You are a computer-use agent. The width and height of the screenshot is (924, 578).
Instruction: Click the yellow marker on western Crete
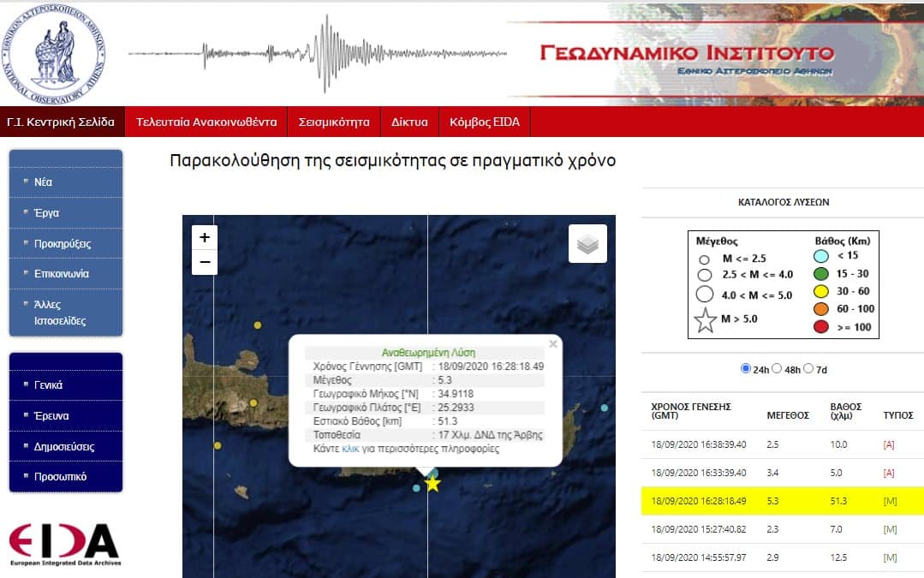point(253,403)
